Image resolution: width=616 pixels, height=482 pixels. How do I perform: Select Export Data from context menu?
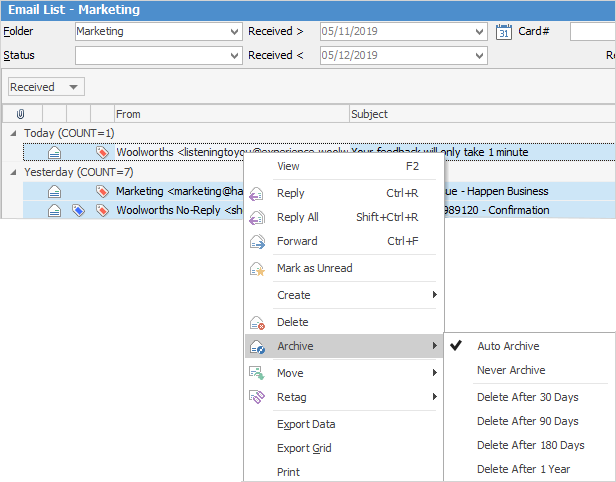(x=306, y=424)
